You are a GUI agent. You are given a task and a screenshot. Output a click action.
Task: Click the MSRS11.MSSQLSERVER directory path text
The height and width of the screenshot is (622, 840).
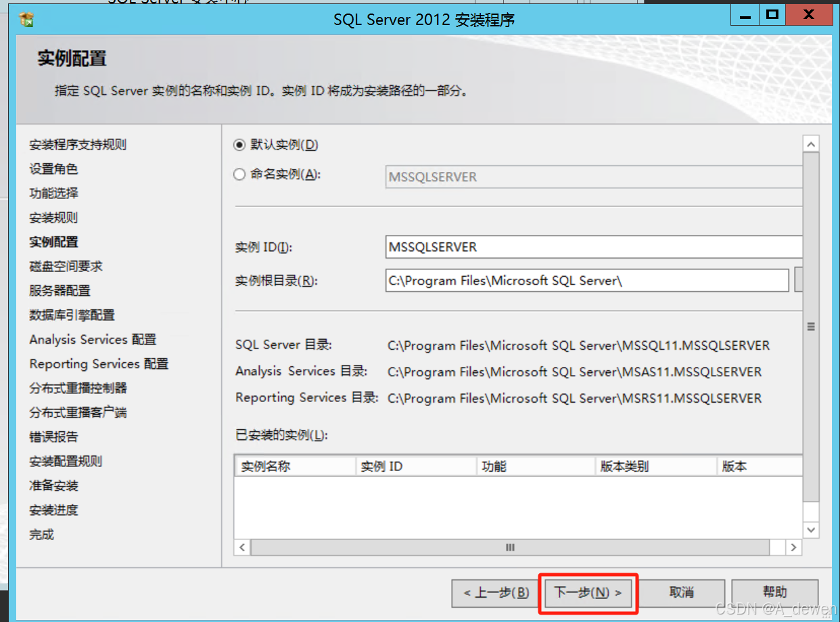575,399
